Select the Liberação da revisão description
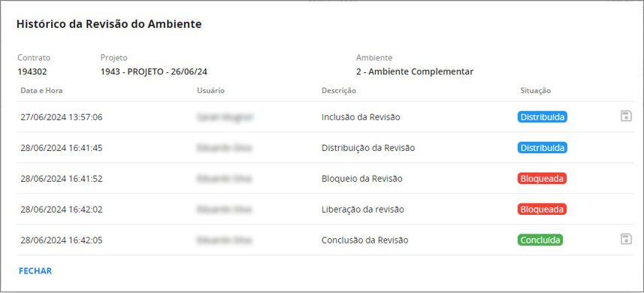Viewport: 644px width, 293px height. [363, 210]
